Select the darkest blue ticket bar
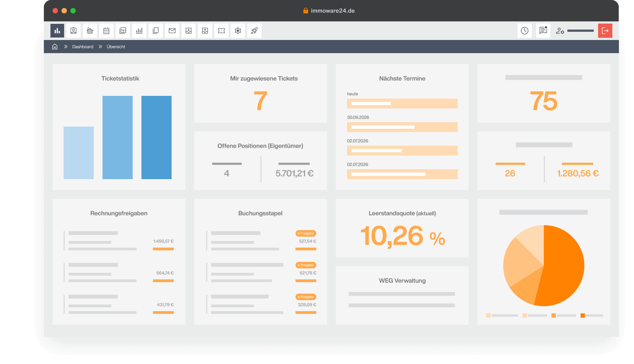Image resolution: width=634 pixels, height=364 pixels. (x=156, y=137)
